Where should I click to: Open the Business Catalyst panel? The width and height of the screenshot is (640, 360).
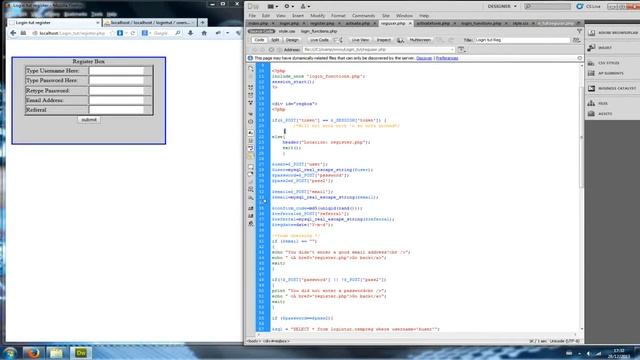[612, 88]
